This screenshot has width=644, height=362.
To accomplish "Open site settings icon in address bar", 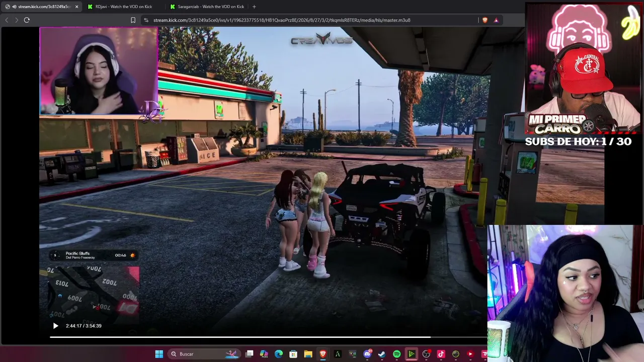I will tap(146, 20).
